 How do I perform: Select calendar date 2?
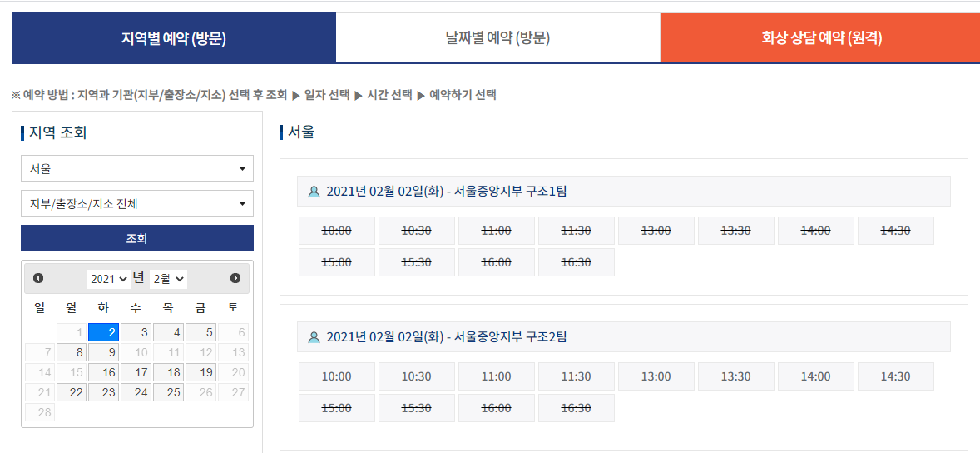[104, 332]
